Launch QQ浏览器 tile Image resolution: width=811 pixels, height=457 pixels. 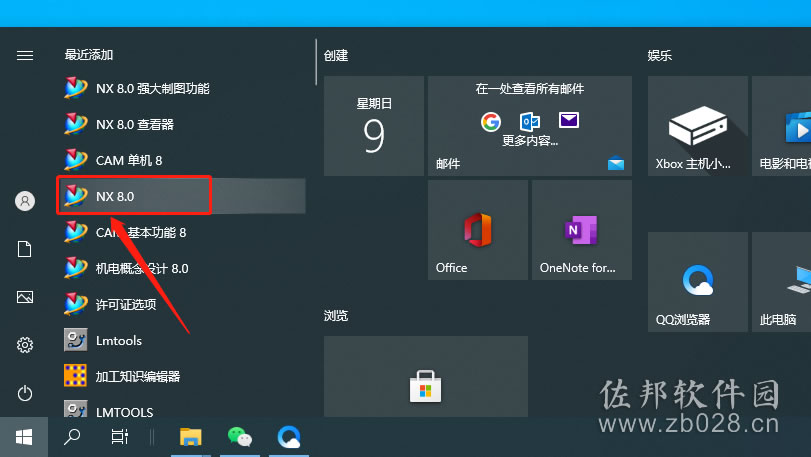pos(698,282)
